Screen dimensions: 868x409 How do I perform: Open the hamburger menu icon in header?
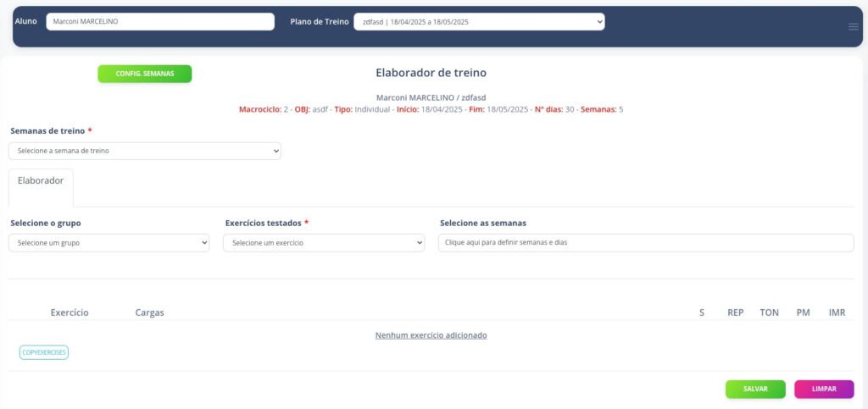[x=854, y=26]
